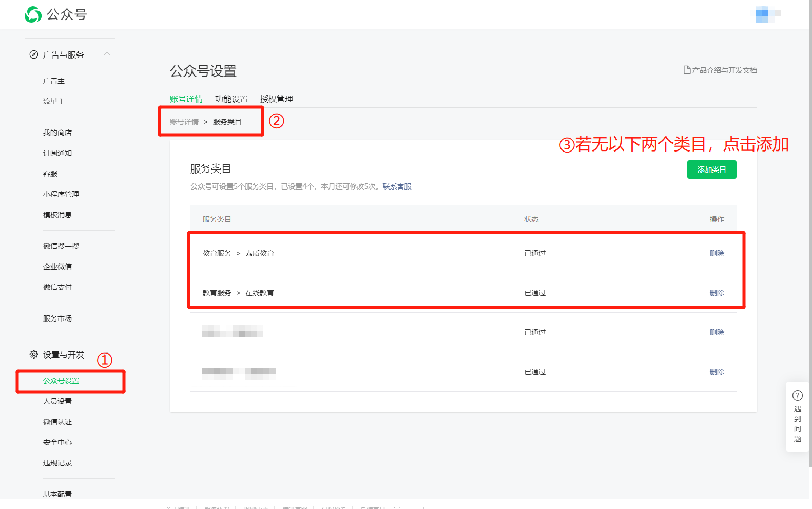The height and width of the screenshot is (509, 812).
Task: Click 已通过 status in 素质教育 row
Action: pyautogui.click(x=535, y=253)
